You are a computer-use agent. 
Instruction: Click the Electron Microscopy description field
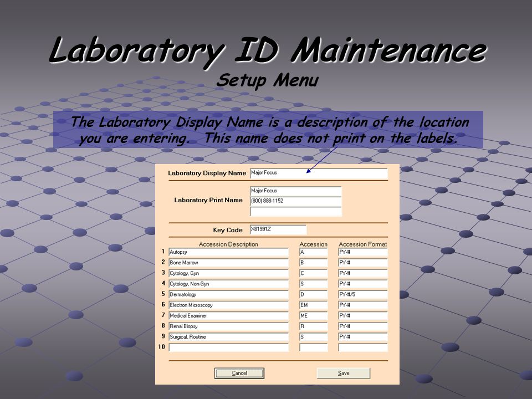point(229,305)
